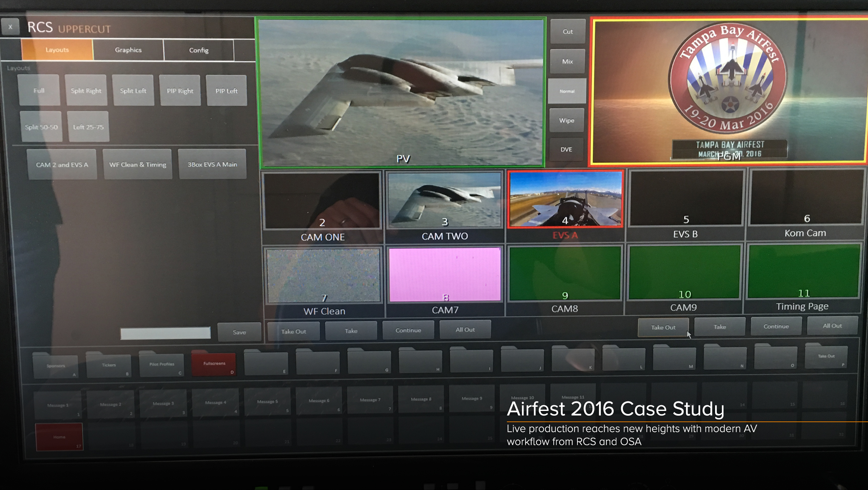This screenshot has height=490, width=868.
Task: Open the Take Out folder P
Action: tap(826, 355)
